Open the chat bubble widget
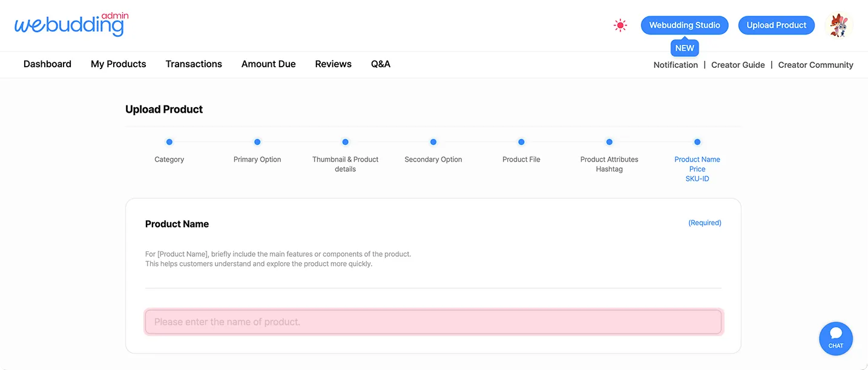 pyautogui.click(x=835, y=338)
